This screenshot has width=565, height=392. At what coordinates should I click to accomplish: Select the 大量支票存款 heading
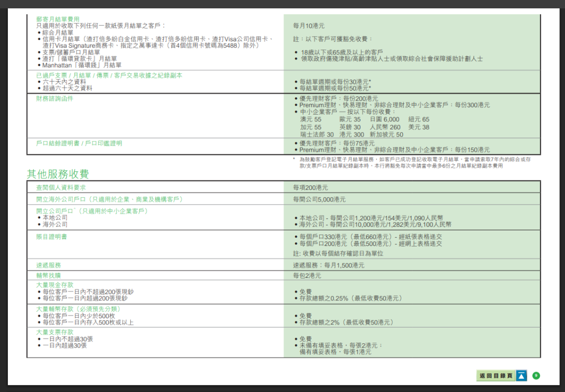tap(55, 332)
